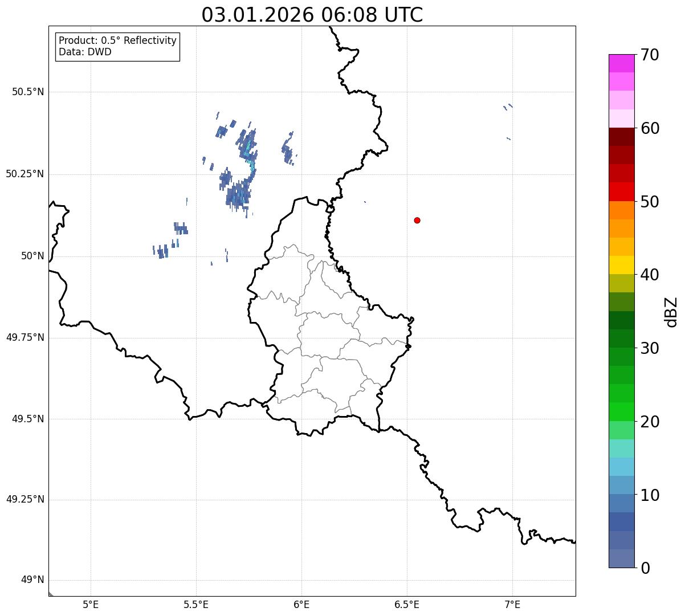Click the 70 label on colorbar
Viewport: 685px width, 616px height.
pyautogui.click(x=650, y=55)
